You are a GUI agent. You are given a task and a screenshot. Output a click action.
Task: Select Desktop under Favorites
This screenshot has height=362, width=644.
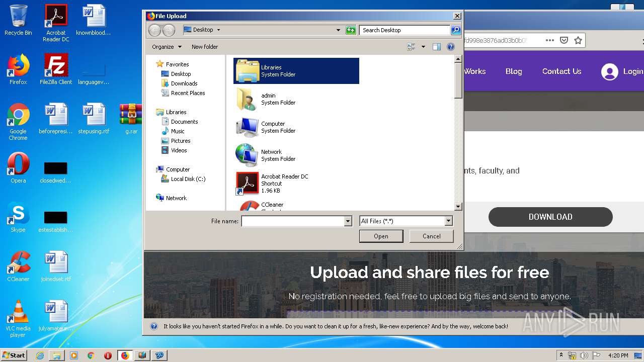coord(176,74)
